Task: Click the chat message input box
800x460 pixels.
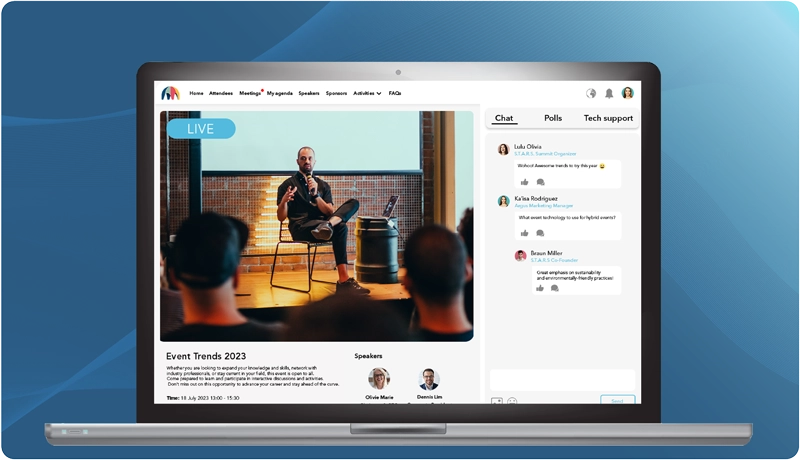Action: click(x=562, y=380)
